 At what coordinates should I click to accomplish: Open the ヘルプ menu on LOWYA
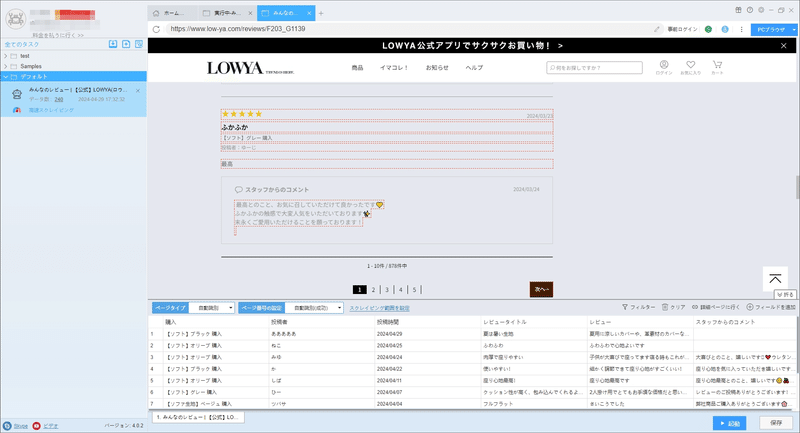474,68
